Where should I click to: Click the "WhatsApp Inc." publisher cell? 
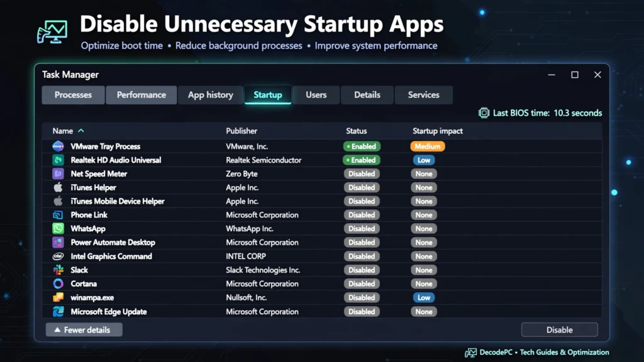coord(249,229)
